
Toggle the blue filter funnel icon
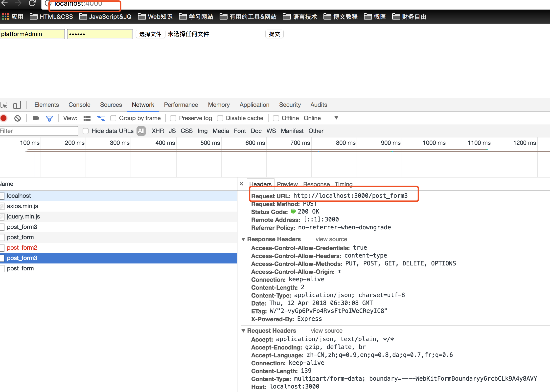49,118
